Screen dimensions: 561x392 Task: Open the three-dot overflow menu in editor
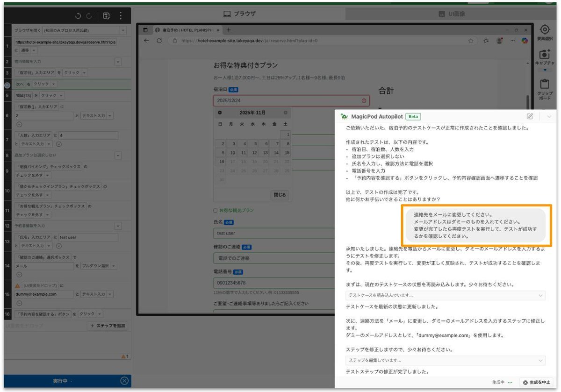click(121, 16)
